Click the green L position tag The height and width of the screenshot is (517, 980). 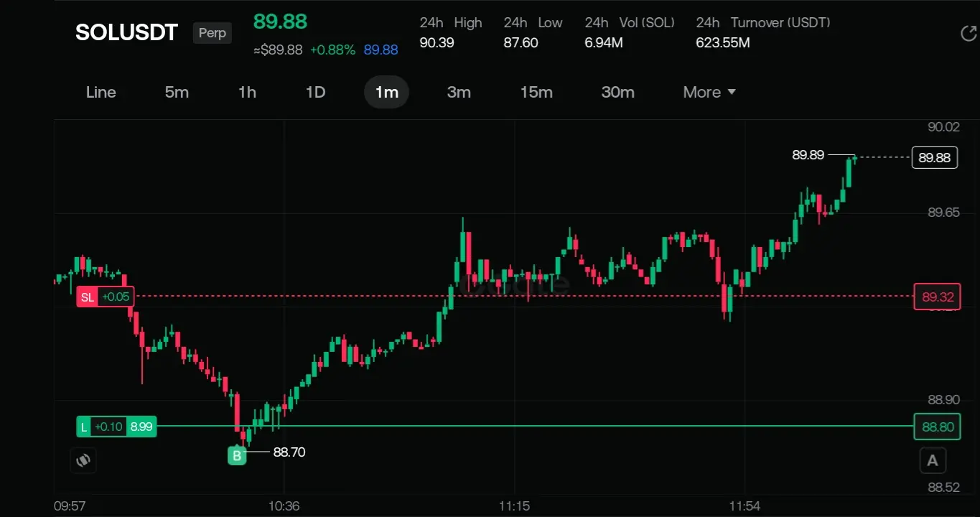(x=116, y=427)
